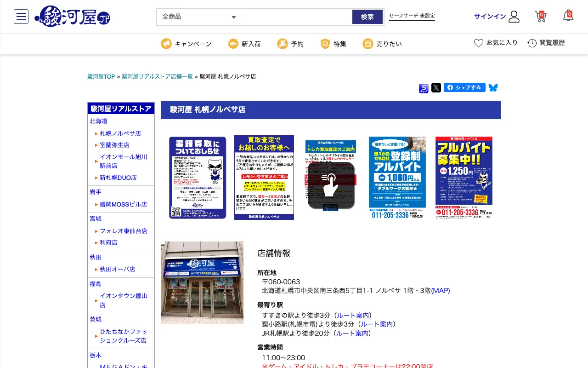This screenshot has height=368, width=588.
Task: Open the 予約 menu item
Action: click(x=297, y=44)
